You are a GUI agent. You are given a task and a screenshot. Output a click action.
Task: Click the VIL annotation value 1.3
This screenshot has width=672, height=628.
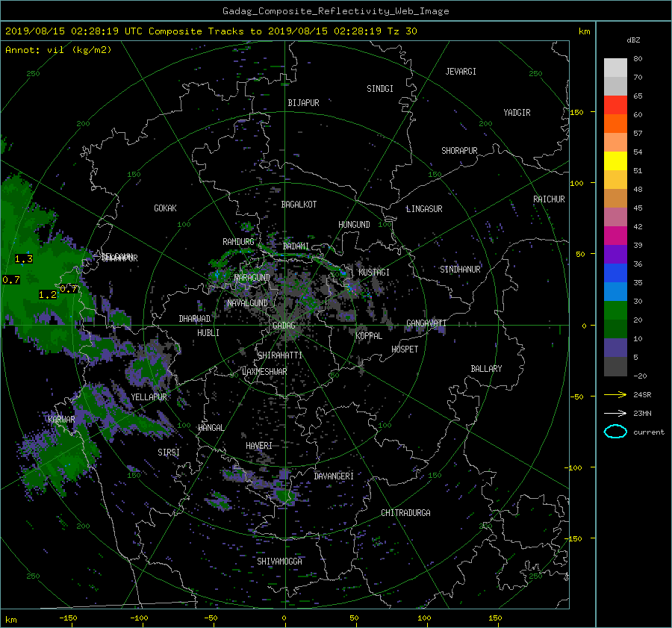tap(24, 259)
